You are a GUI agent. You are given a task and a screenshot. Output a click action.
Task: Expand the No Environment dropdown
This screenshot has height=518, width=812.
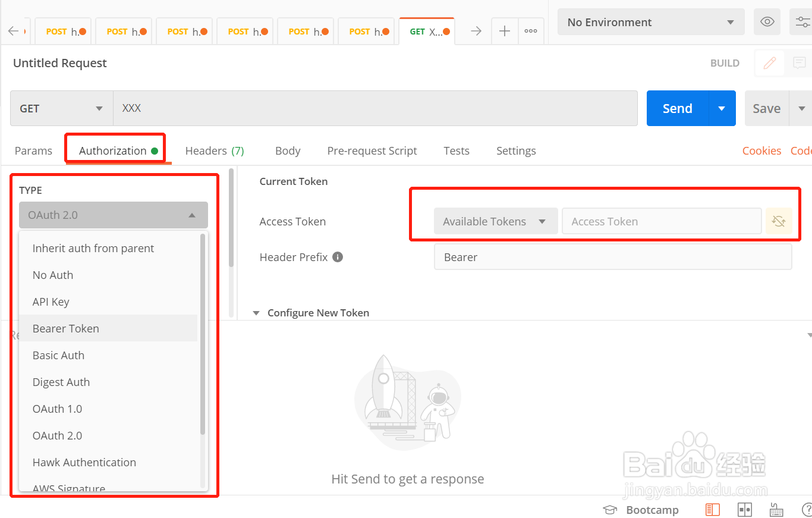(x=651, y=23)
